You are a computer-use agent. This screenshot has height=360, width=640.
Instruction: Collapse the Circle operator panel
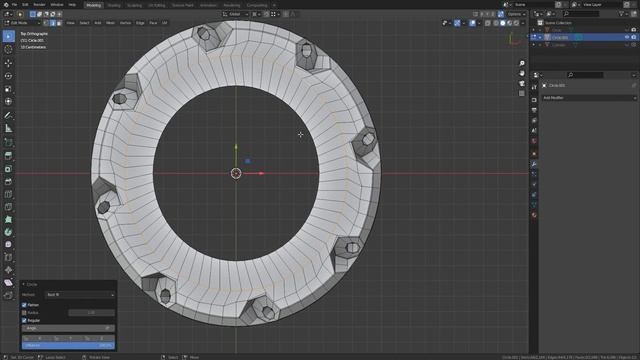click(x=23, y=284)
